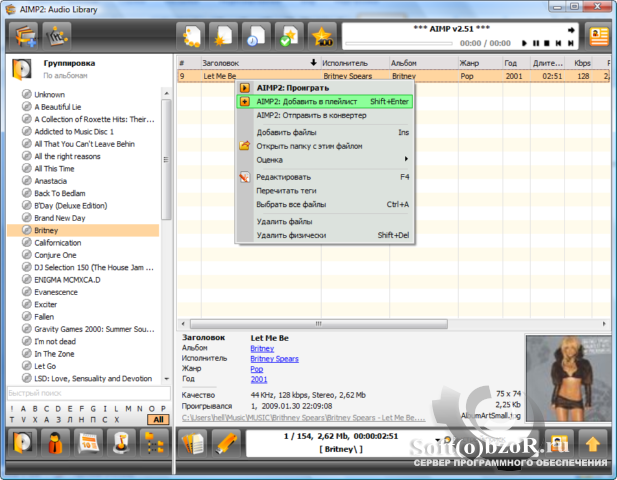Open the library statistics chart icon
The height and width of the screenshot is (480, 617).
pos(57,36)
